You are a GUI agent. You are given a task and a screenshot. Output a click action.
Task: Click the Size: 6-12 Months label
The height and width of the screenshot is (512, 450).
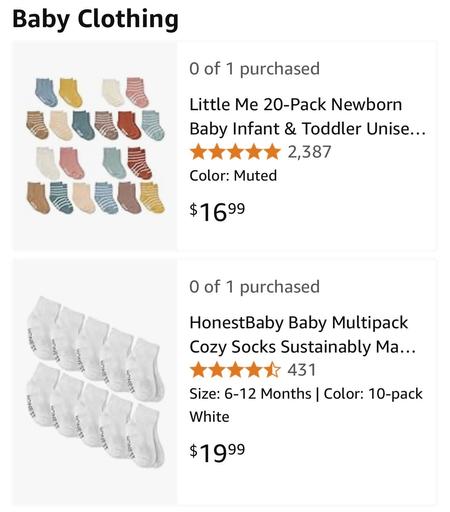(x=250, y=394)
